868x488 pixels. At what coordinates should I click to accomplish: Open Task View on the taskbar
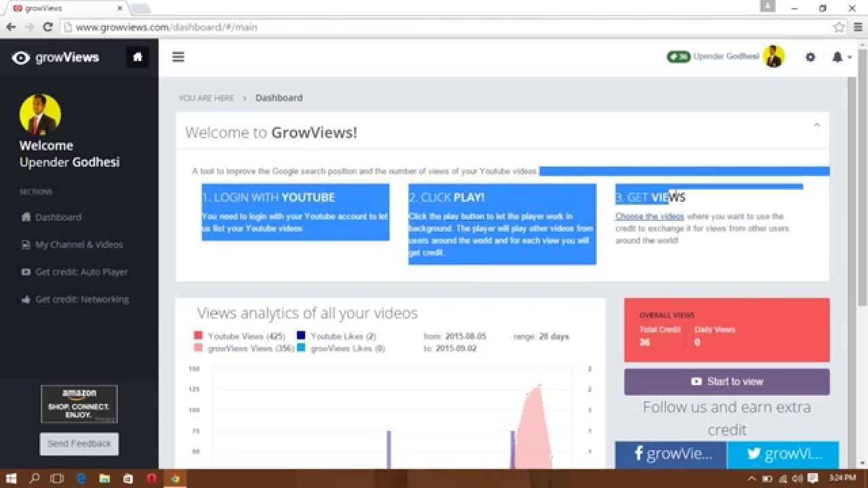pos(58,479)
